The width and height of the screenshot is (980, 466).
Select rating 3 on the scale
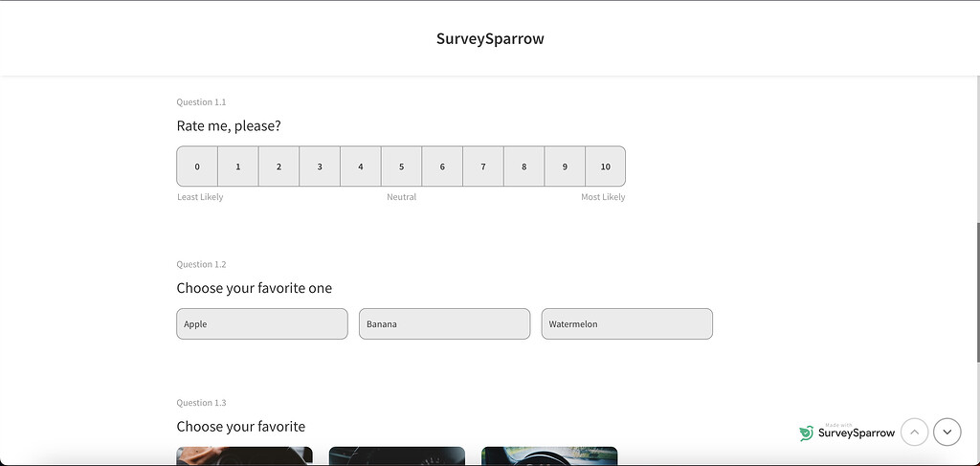click(320, 166)
